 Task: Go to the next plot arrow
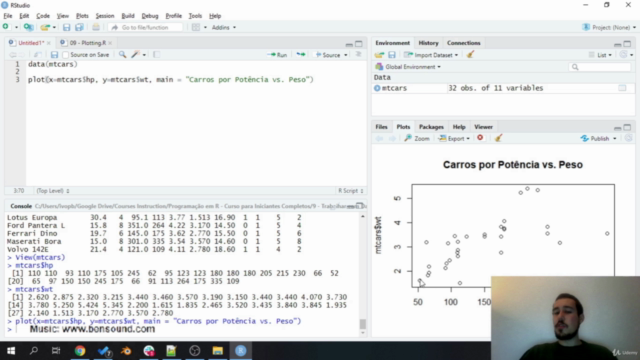click(x=392, y=138)
